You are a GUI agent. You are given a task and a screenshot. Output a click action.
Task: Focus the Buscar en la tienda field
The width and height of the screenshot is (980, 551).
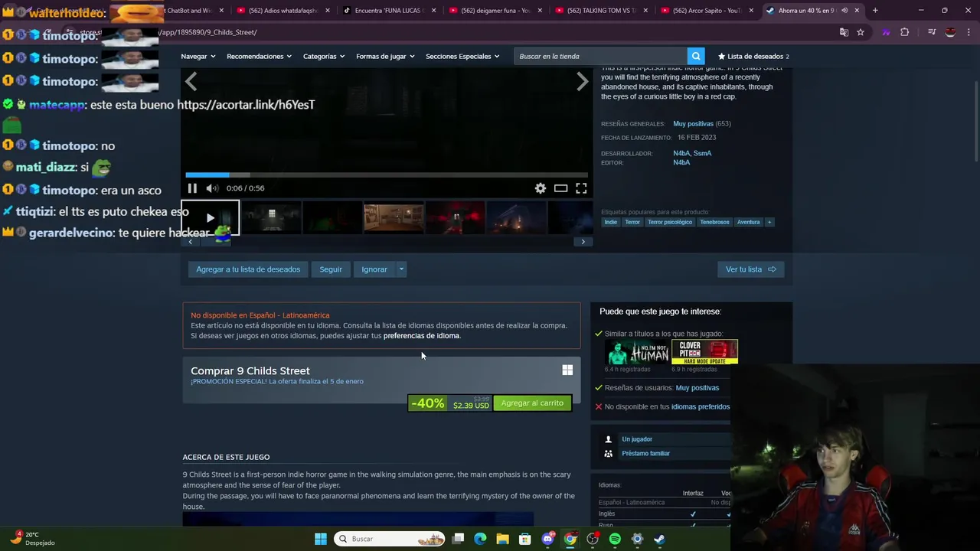pos(601,56)
